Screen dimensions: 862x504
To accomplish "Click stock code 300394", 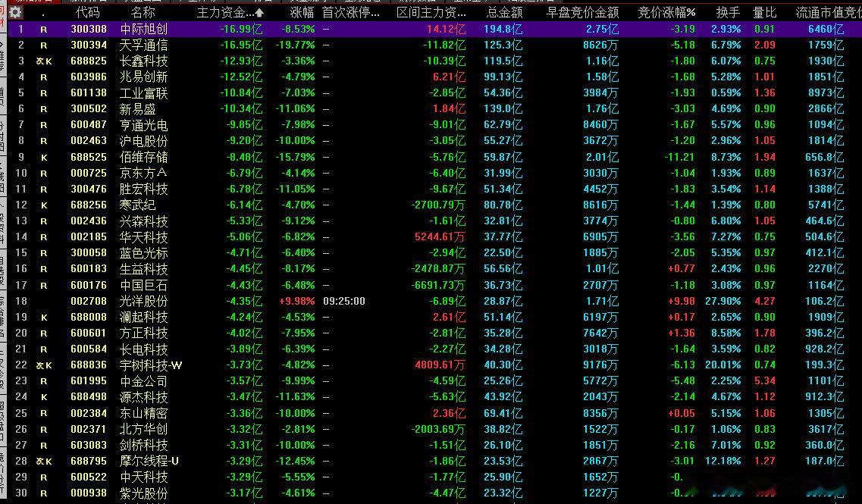I will [89, 45].
